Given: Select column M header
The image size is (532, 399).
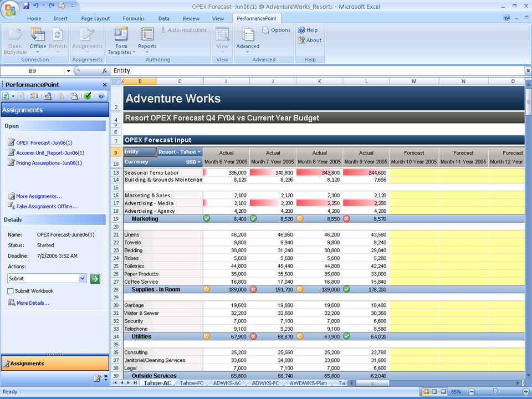Looking at the screenshot, I should coord(415,81).
